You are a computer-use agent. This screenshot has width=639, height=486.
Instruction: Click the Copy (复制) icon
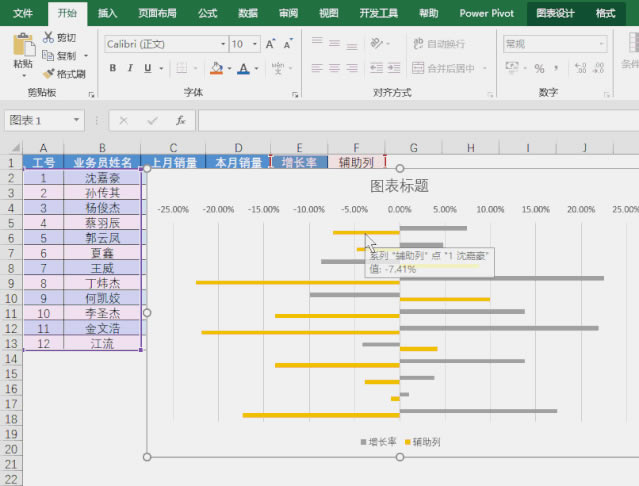(x=49, y=56)
